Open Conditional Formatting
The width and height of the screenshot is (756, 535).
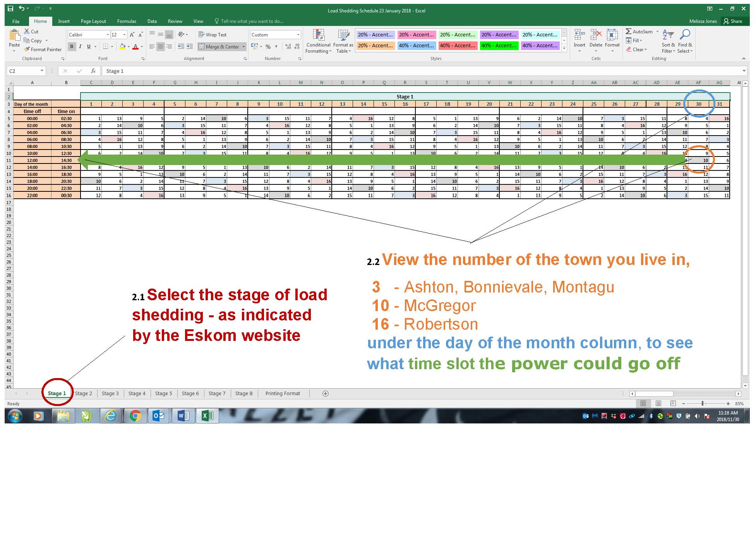pyautogui.click(x=318, y=41)
